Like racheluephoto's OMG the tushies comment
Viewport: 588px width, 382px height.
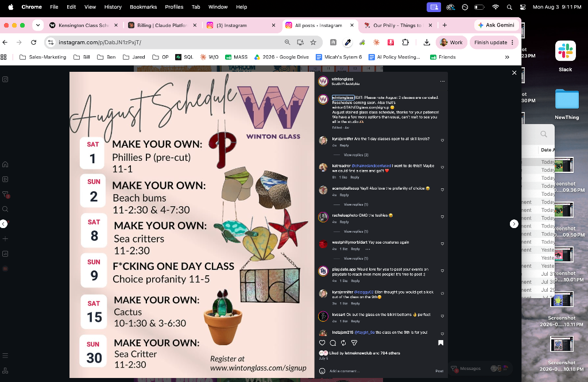tap(443, 217)
